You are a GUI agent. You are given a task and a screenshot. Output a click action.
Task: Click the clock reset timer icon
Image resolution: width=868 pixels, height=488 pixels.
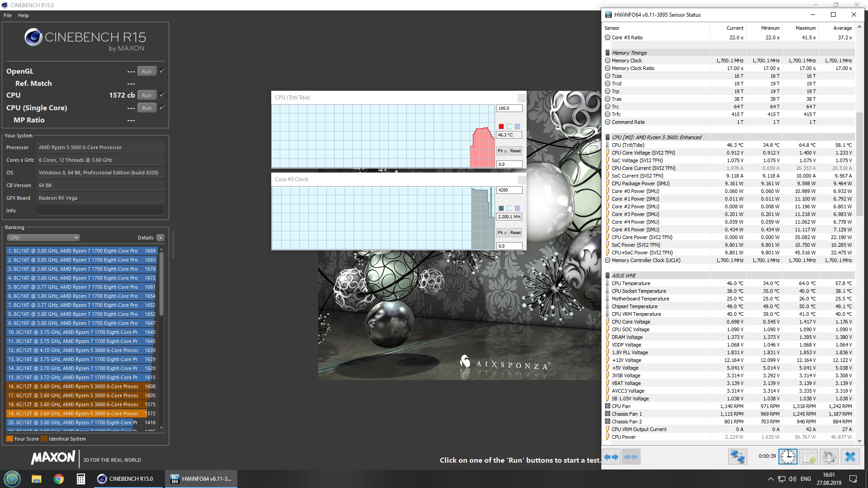788,457
